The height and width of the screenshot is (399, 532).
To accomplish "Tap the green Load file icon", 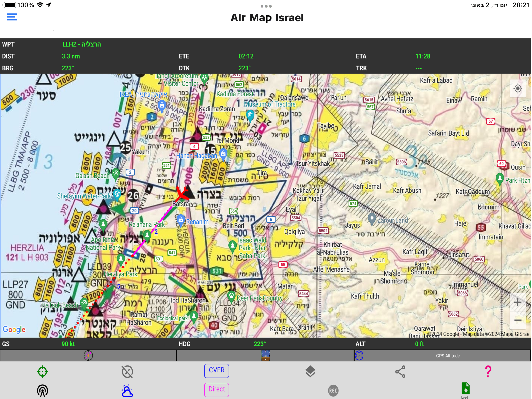I will 466,390.
